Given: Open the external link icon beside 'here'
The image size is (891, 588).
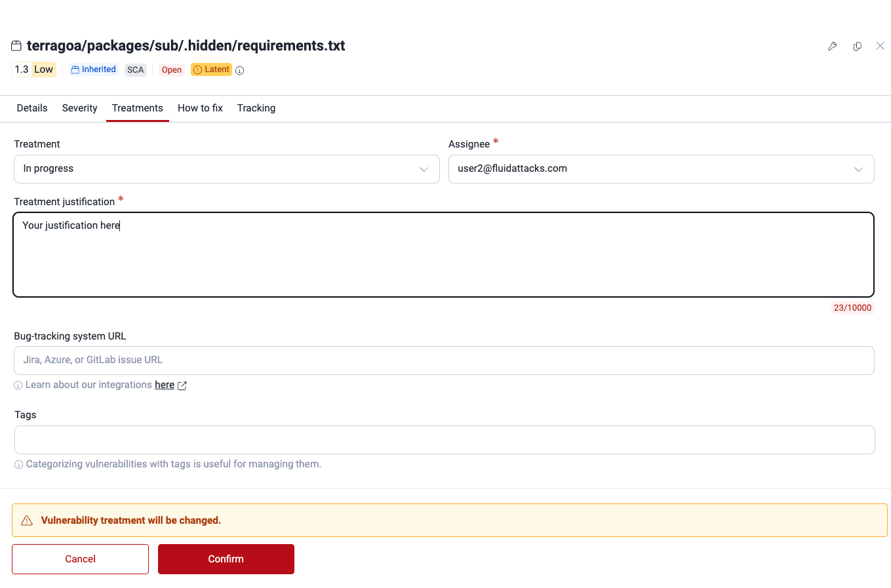Looking at the screenshot, I should click(x=182, y=385).
